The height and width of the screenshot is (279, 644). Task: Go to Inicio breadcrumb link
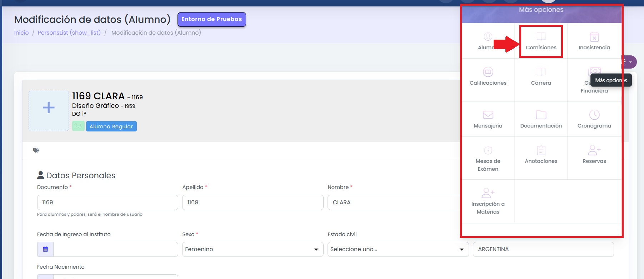[21, 33]
